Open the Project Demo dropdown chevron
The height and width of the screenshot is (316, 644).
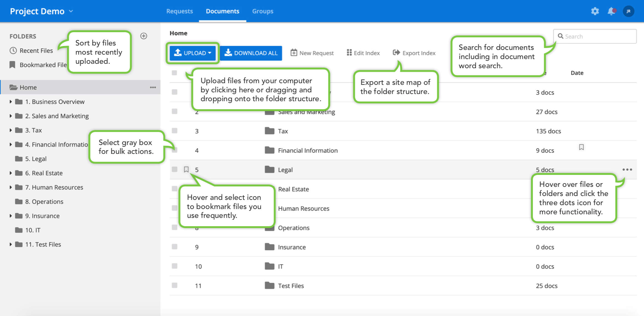click(x=71, y=11)
